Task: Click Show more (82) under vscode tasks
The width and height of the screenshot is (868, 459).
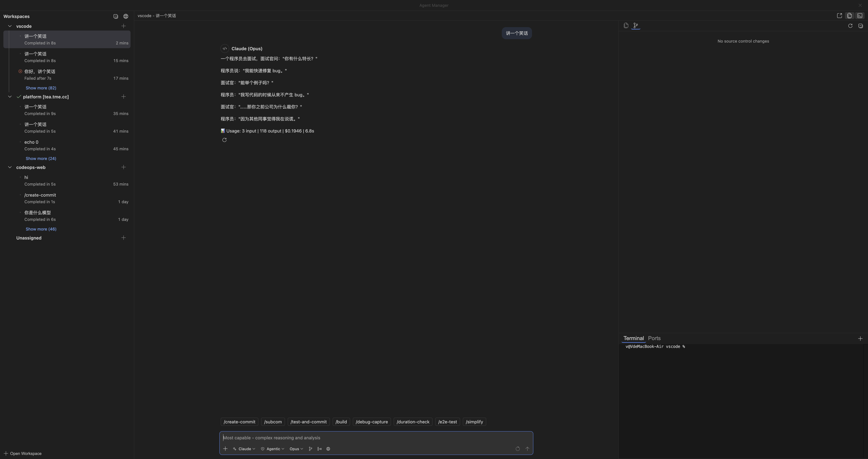Action: tap(41, 88)
